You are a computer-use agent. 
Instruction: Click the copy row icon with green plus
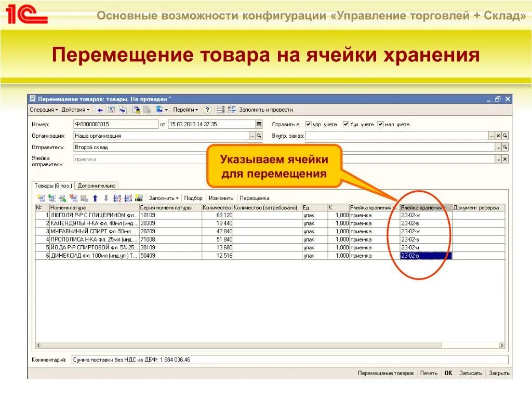[52, 198]
